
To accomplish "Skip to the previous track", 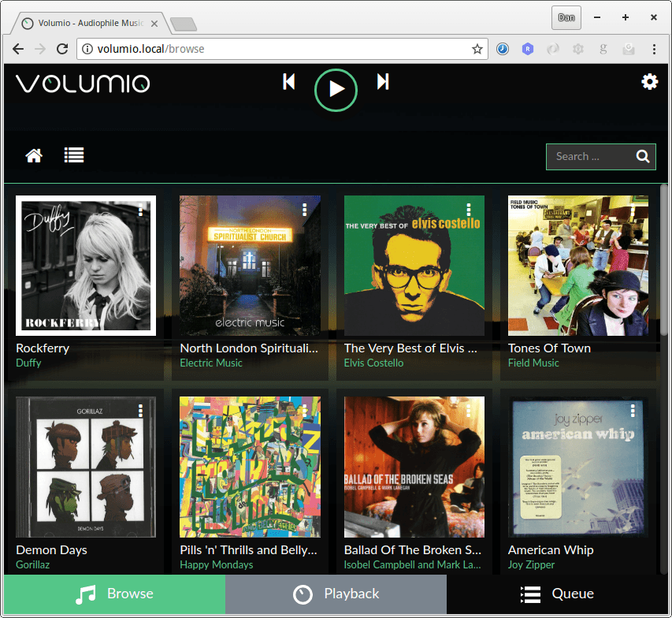I will [289, 81].
